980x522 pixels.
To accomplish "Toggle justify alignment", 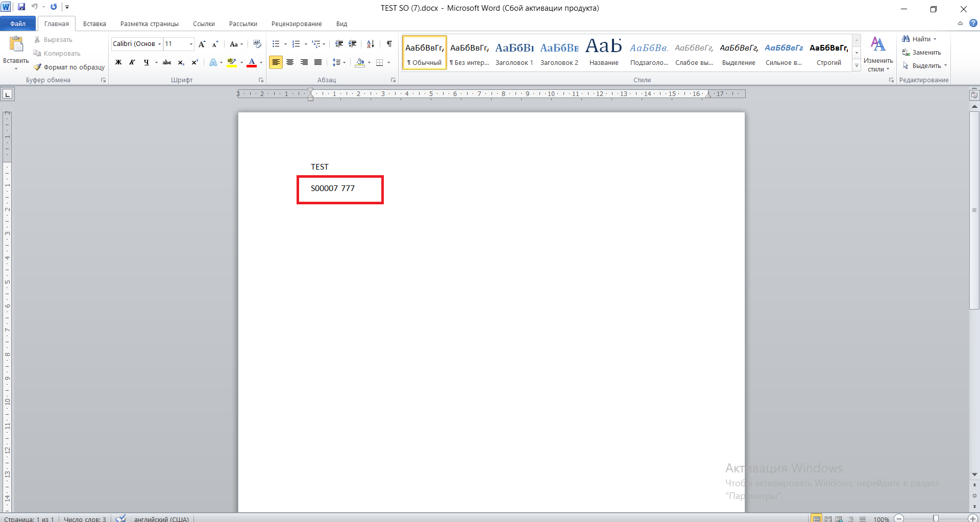I will (x=318, y=62).
